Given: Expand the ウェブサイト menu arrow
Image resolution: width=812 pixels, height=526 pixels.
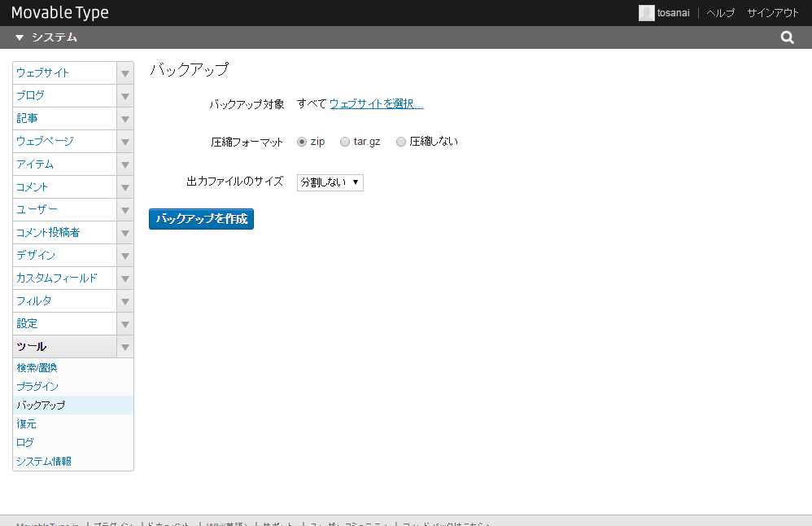Looking at the screenshot, I should (x=125, y=73).
